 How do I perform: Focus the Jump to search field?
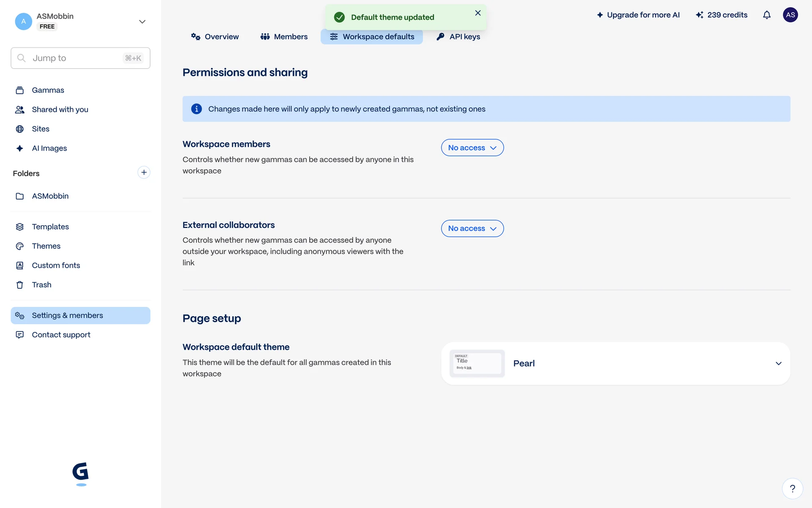pos(76,58)
